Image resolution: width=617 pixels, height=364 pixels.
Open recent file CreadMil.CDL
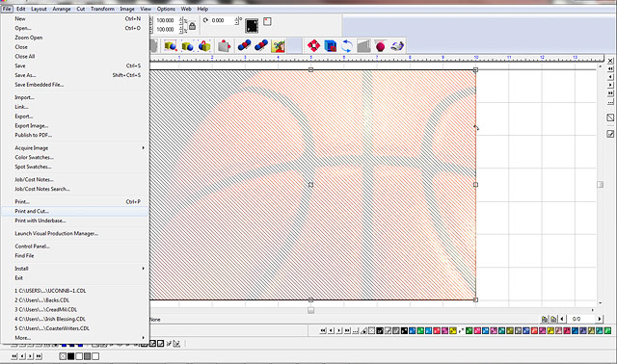(x=75, y=309)
